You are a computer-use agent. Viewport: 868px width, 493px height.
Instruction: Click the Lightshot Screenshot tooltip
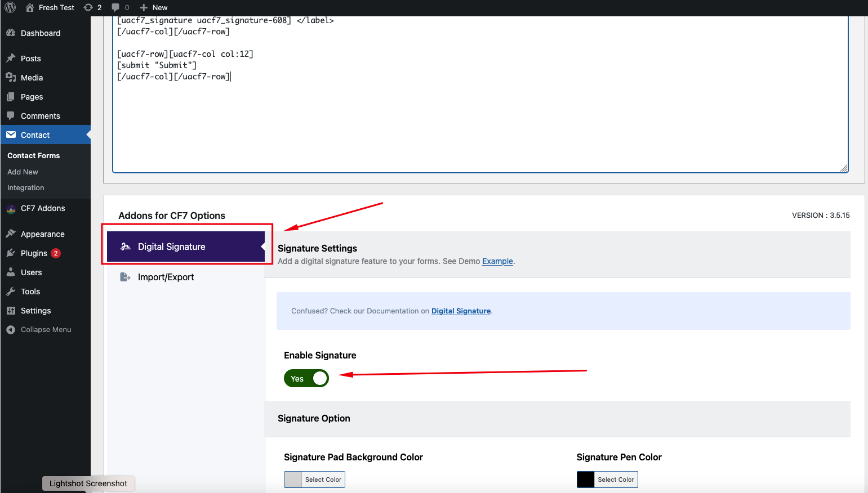pyautogui.click(x=88, y=483)
